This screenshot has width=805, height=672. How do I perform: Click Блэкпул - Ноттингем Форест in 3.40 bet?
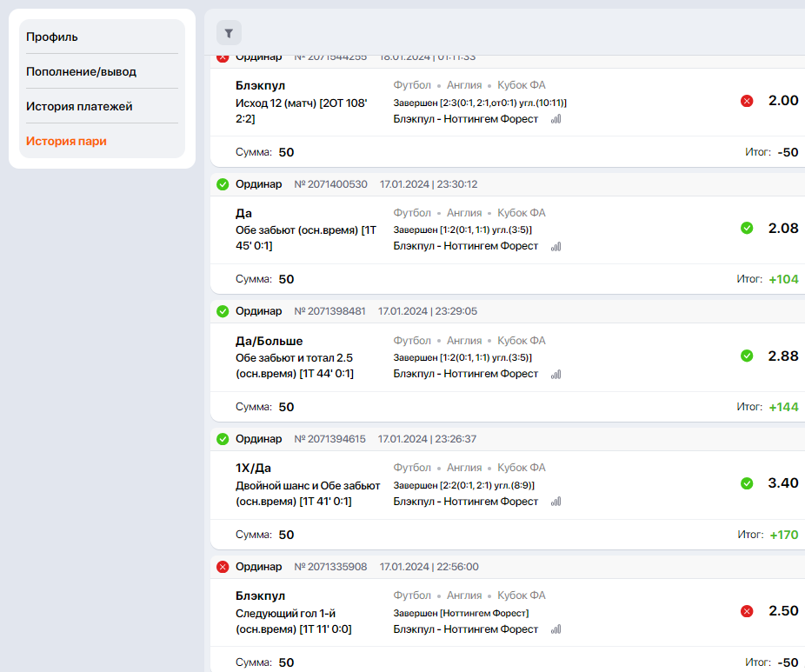(x=466, y=502)
